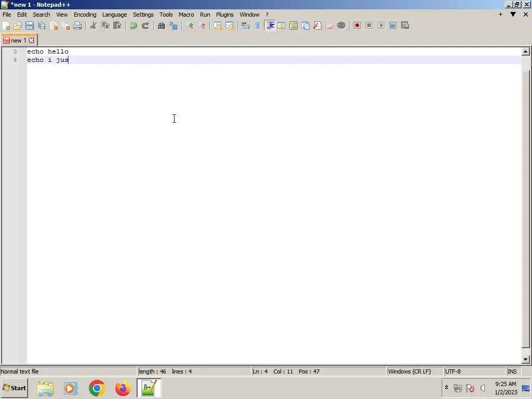Click the Close All toolbar icon
Screen dimensions: 532x399
point(66,26)
